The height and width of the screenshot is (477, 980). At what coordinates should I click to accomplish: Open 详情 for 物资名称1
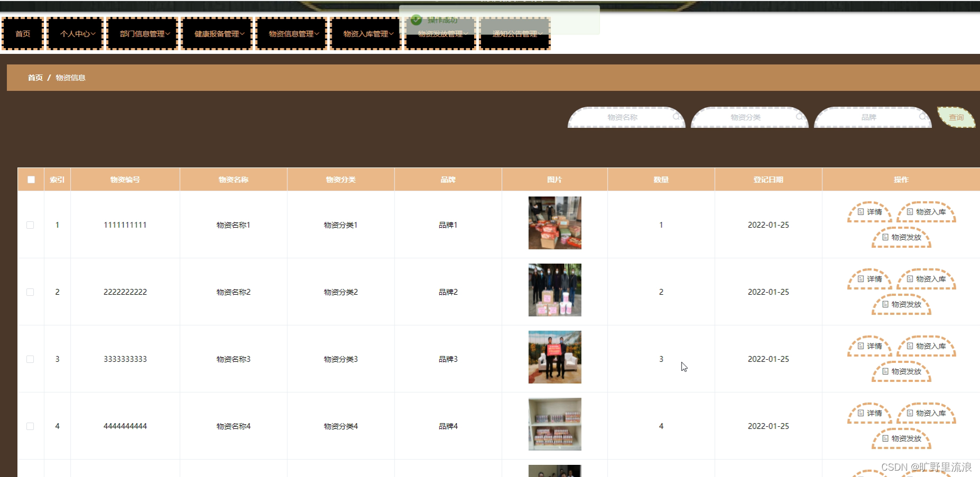[869, 211]
